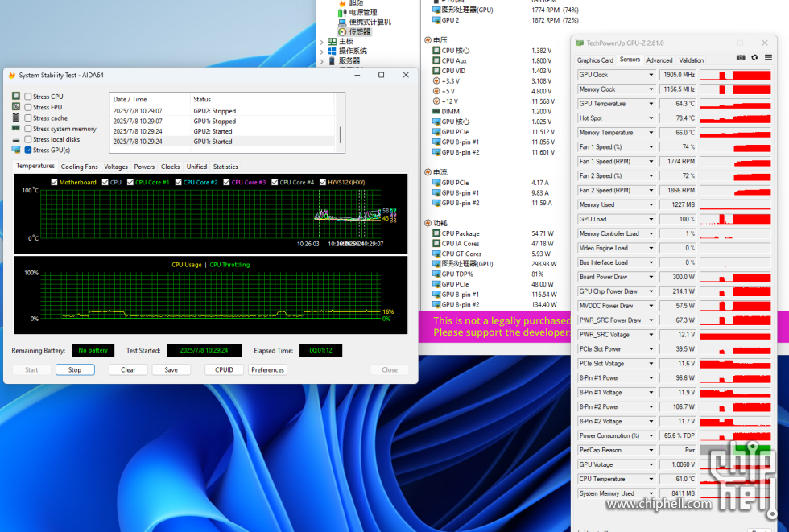Click the 功耗 section icon in sensor list
This screenshot has height=532, width=789.
point(428,223)
